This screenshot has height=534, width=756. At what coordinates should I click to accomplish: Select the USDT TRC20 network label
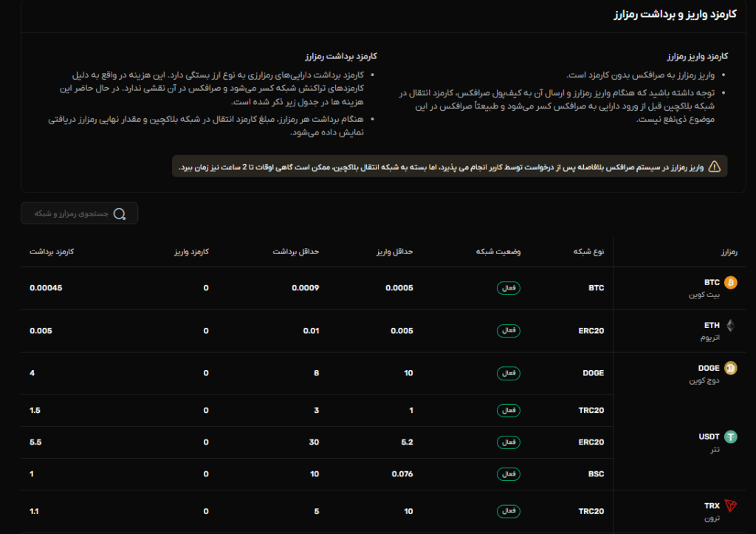coord(591,410)
